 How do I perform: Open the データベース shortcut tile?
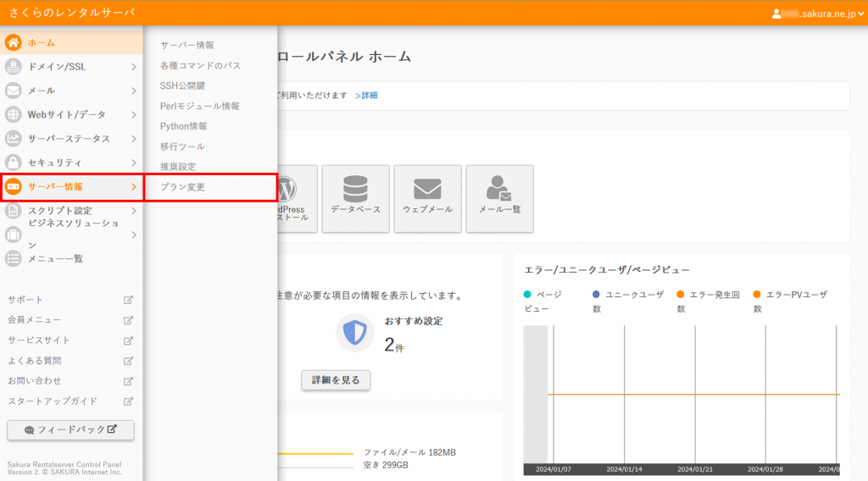[x=355, y=198]
